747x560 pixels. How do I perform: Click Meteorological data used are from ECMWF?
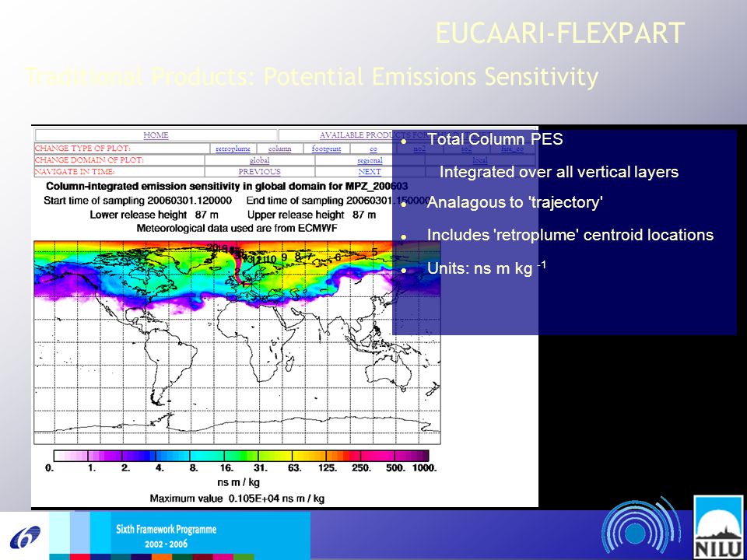[x=237, y=228]
